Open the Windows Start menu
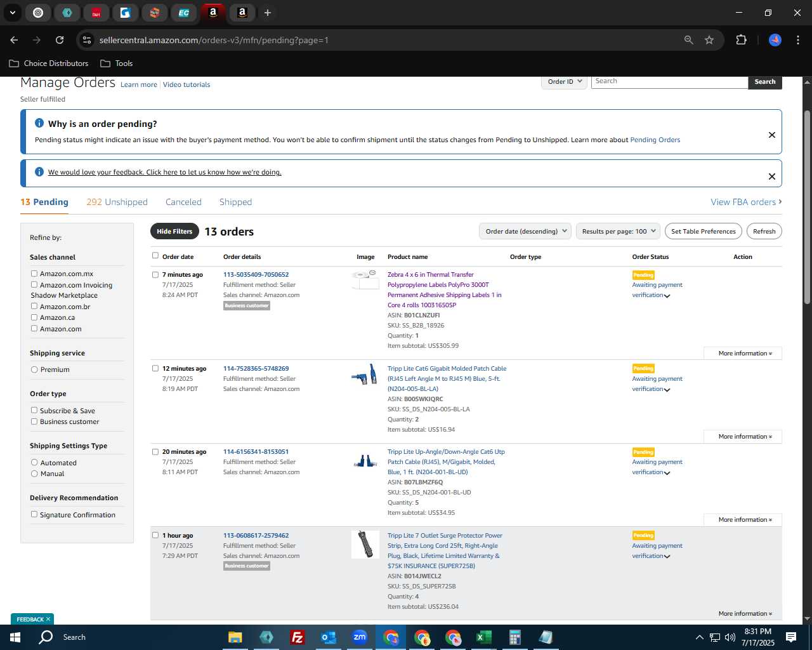 click(15, 637)
